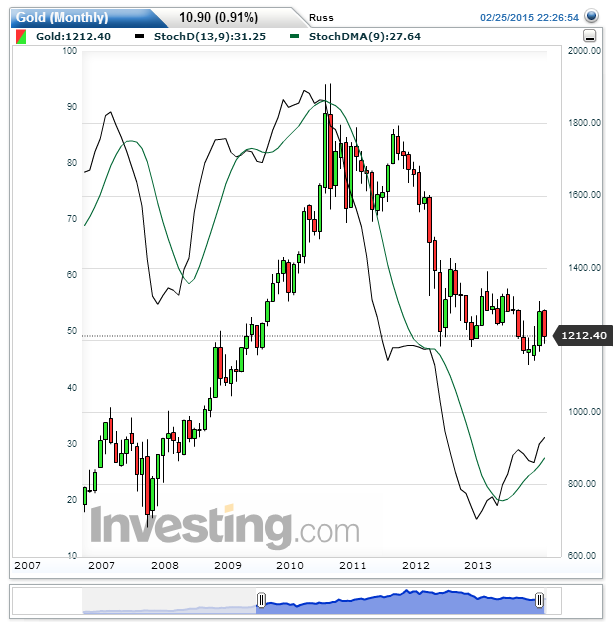Click the 2010 date axis label
613x627 pixels.
(290, 565)
